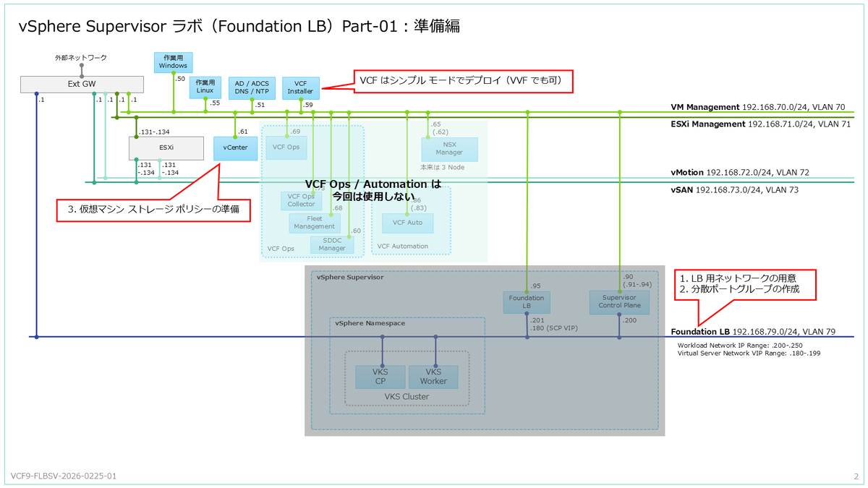Select the 仮想マシン ストレージ ポリシーの準備 callout text

click(153, 210)
